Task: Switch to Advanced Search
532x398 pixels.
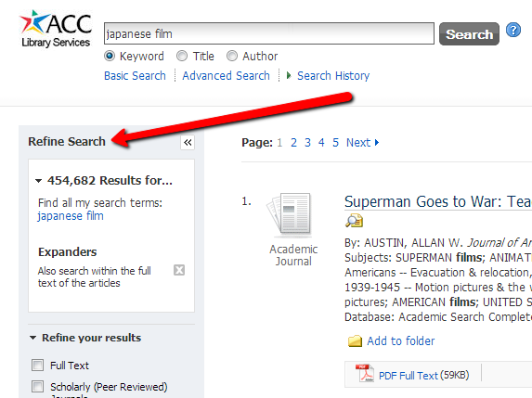Action: pos(226,75)
